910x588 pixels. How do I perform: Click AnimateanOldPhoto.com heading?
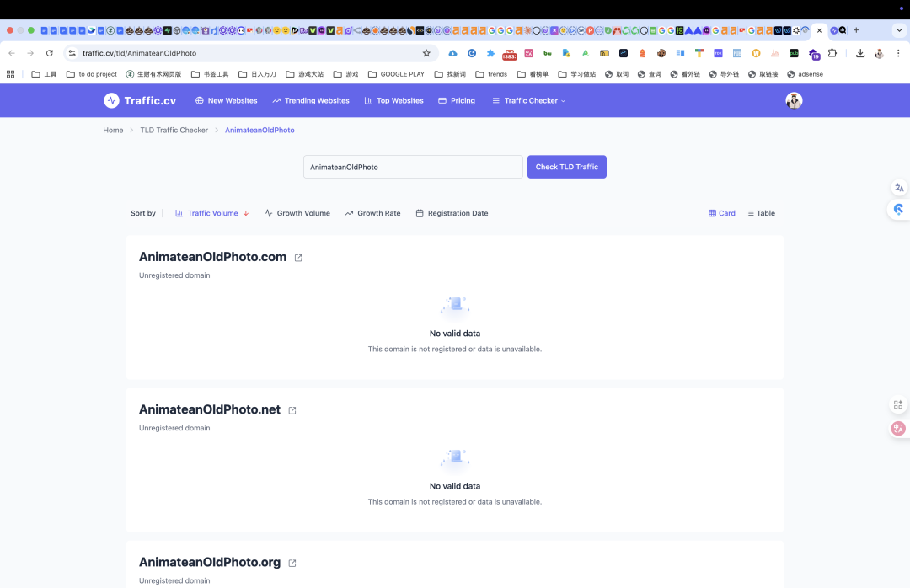pyautogui.click(x=212, y=257)
